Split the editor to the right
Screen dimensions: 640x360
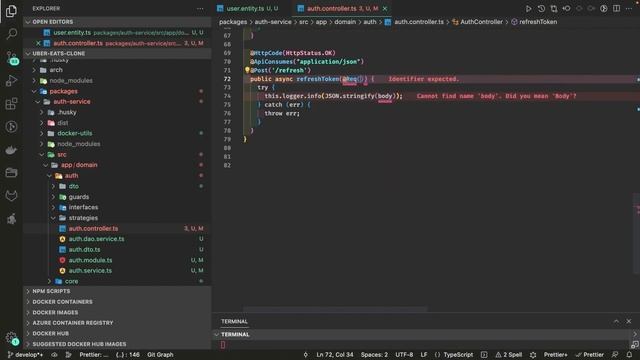click(x=616, y=9)
